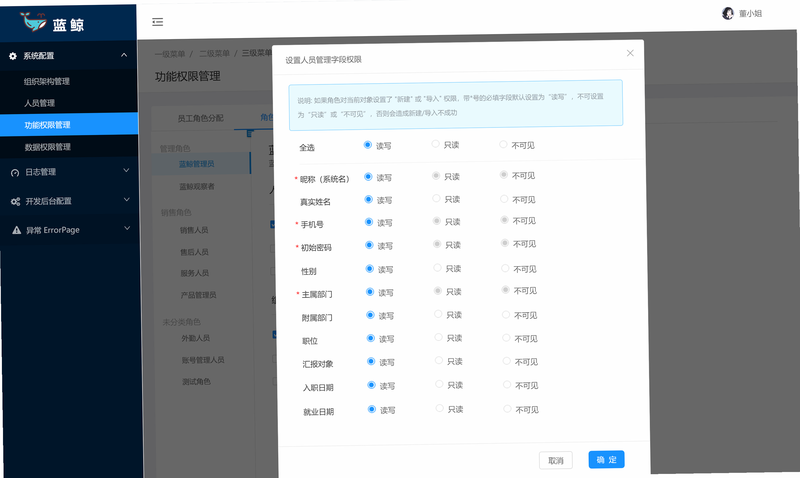Screen dimensions: 800x478
Task: Expand the 异常 ErrorPage menu chevron
Action: [127, 228]
